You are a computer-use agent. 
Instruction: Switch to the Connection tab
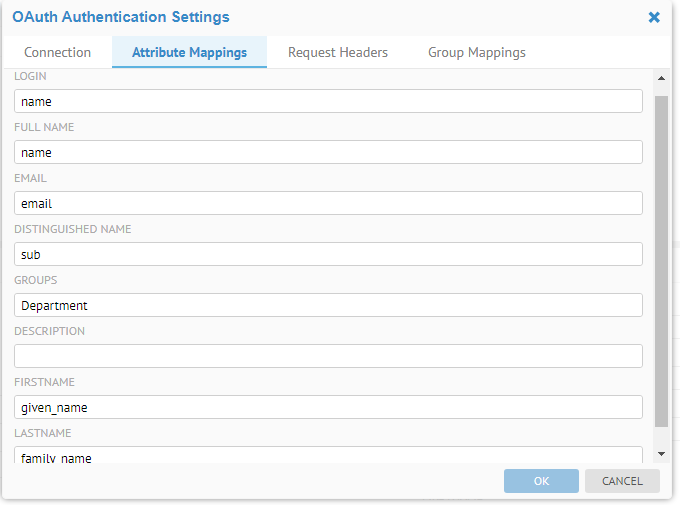coord(58,52)
